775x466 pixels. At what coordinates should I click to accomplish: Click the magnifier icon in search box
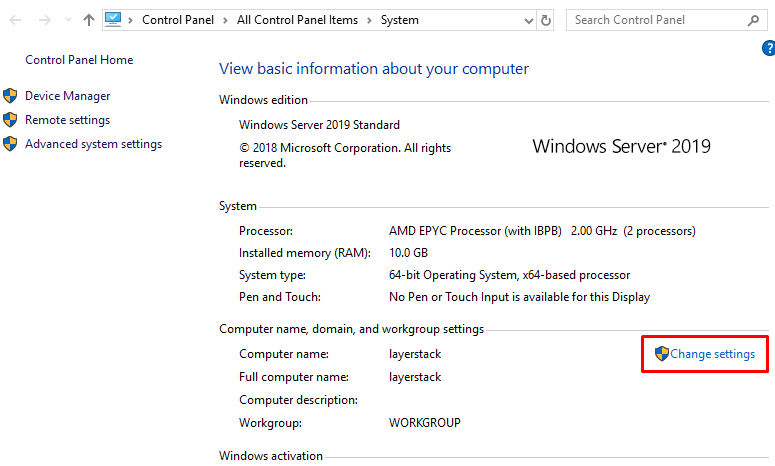coord(753,20)
